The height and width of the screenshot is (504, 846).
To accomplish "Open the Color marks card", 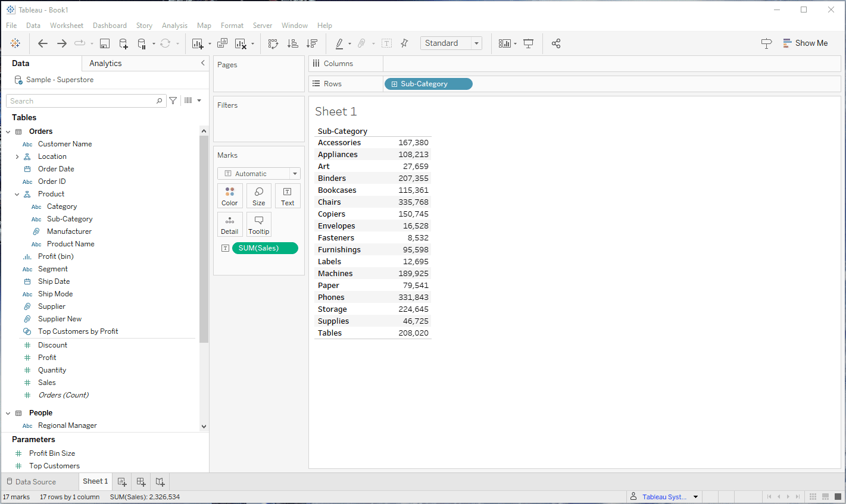I will pos(230,196).
